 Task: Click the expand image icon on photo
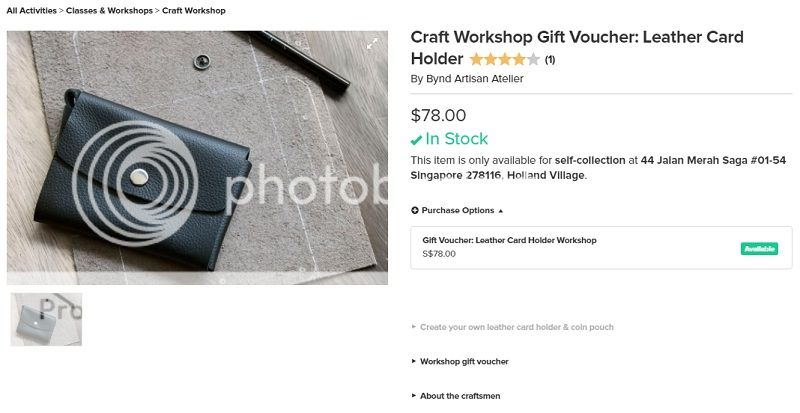(x=372, y=44)
